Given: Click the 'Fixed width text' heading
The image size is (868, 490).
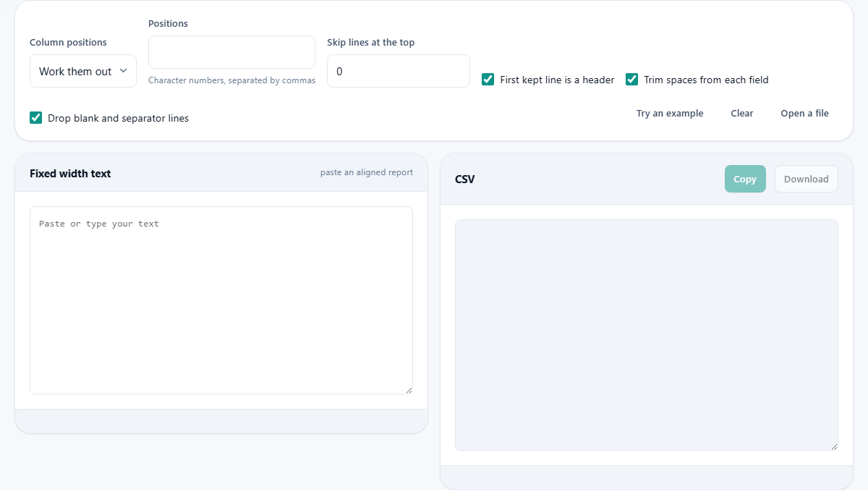Looking at the screenshot, I should click(x=70, y=173).
